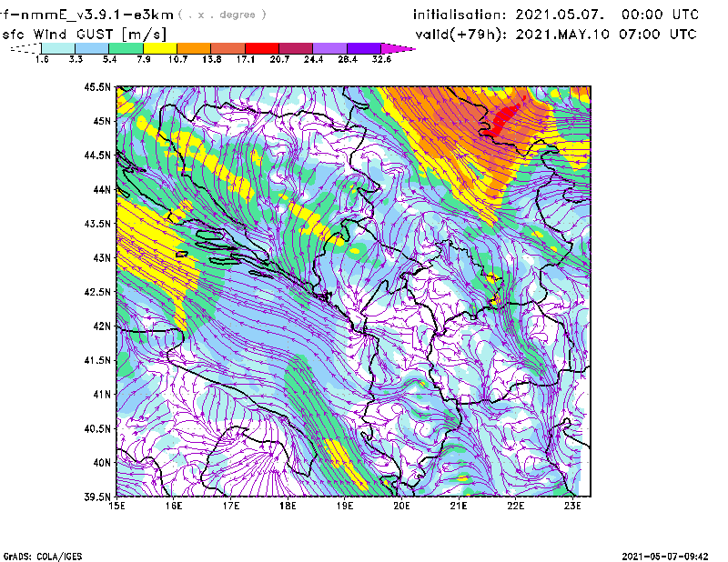Click the legend value "7.9"

[x=144, y=59]
